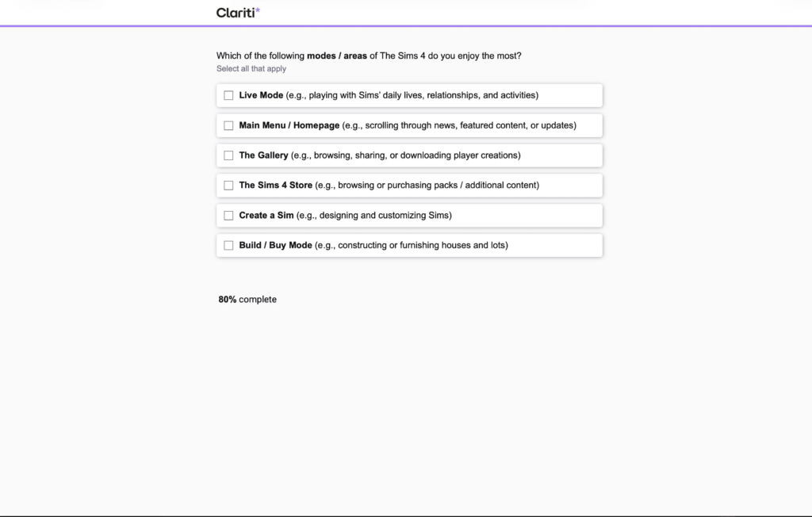Image resolution: width=812 pixels, height=517 pixels.
Task: Click the "80% complete" progress text
Action: [x=247, y=300]
